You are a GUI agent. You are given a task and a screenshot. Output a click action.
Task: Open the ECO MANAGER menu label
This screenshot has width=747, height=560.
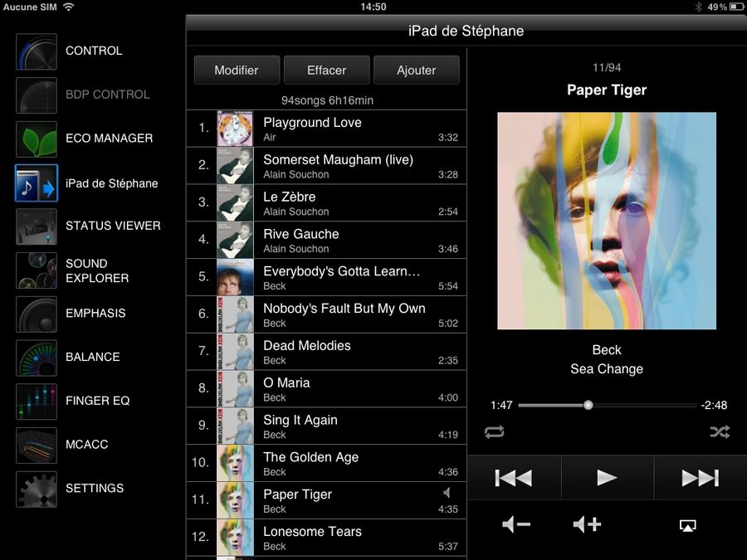point(109,138)
